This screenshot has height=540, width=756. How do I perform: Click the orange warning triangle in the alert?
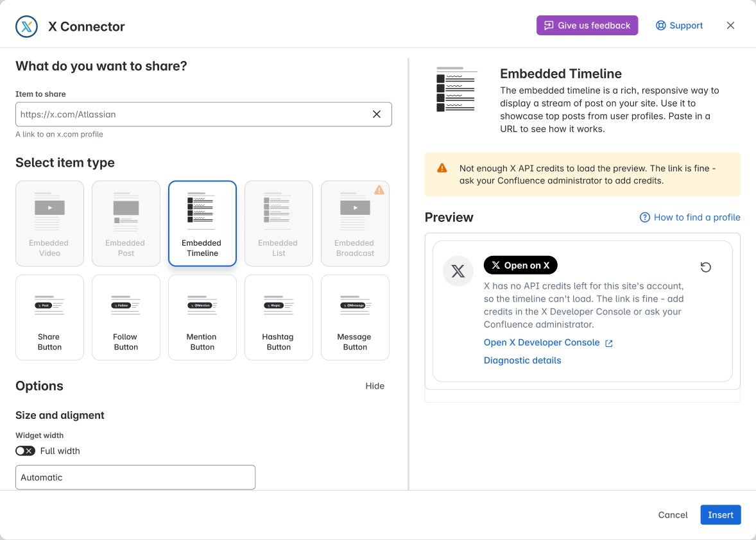(442, 168)
